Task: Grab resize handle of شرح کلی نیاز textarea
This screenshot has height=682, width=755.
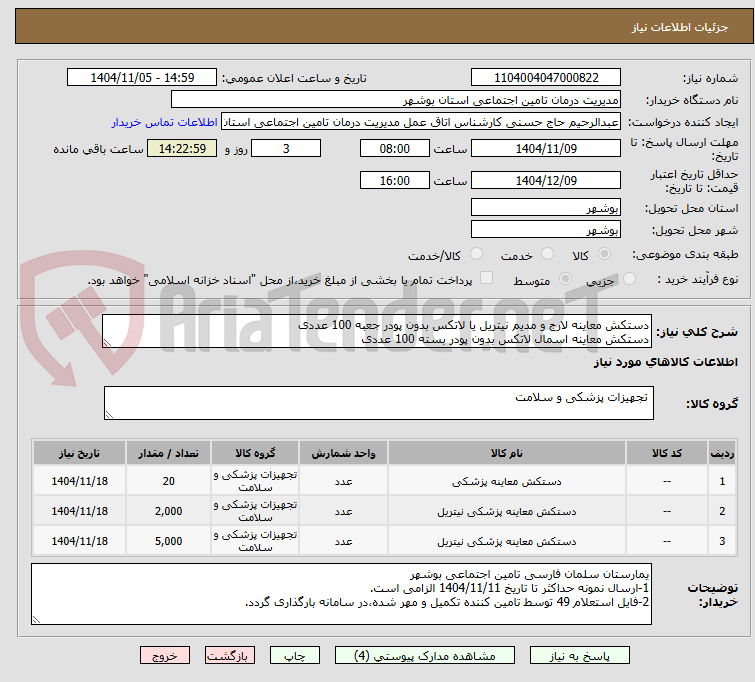Action: coord(107,343)
